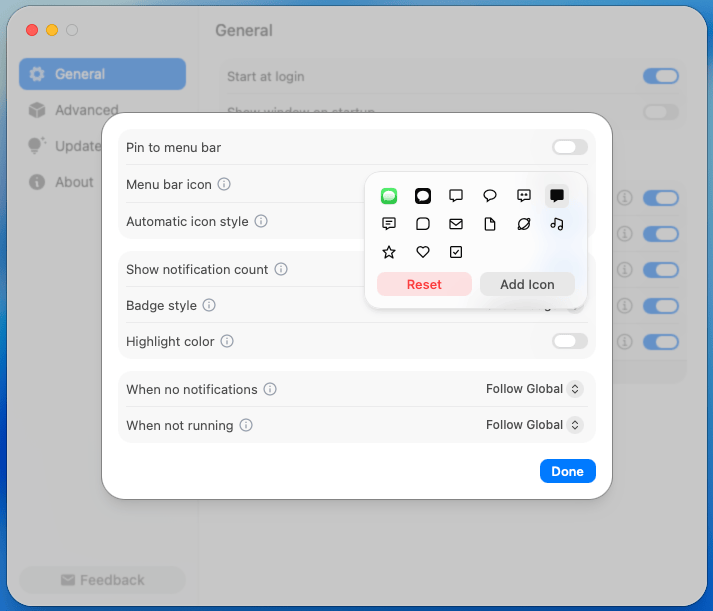
Task: Turn on the Highlight color switch
Action: 570,341
